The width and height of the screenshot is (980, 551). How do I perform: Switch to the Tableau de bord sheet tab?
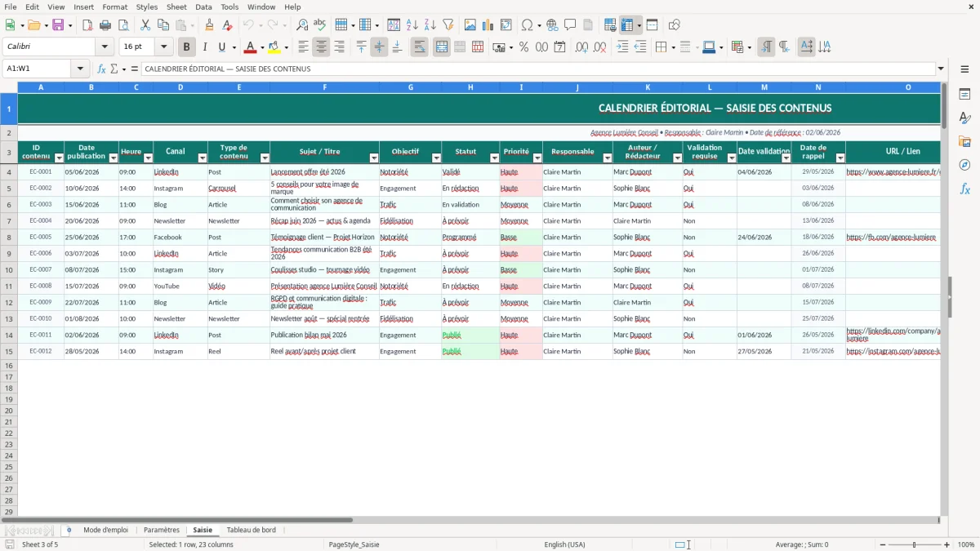click(x=252, y=530)
